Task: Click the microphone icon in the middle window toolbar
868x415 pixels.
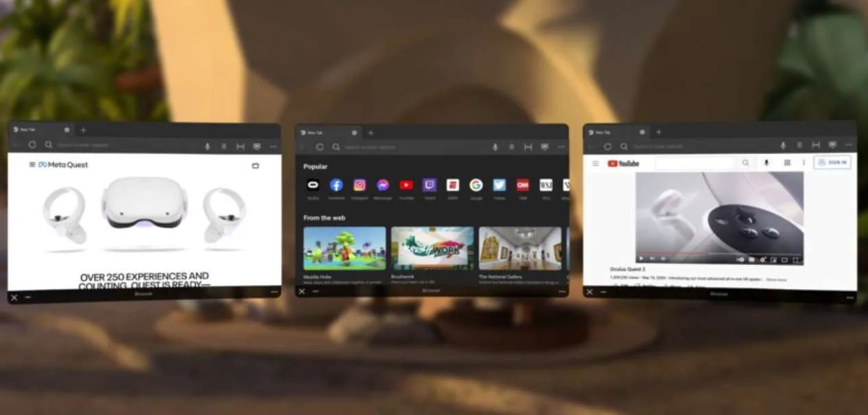Action: pos(495,147)
